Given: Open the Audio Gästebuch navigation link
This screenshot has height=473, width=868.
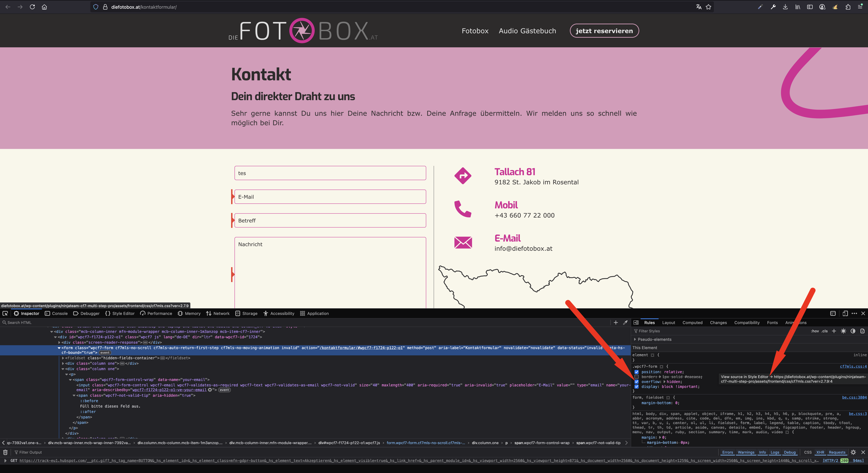Looking at the screenshot, I should coord(527,31).
